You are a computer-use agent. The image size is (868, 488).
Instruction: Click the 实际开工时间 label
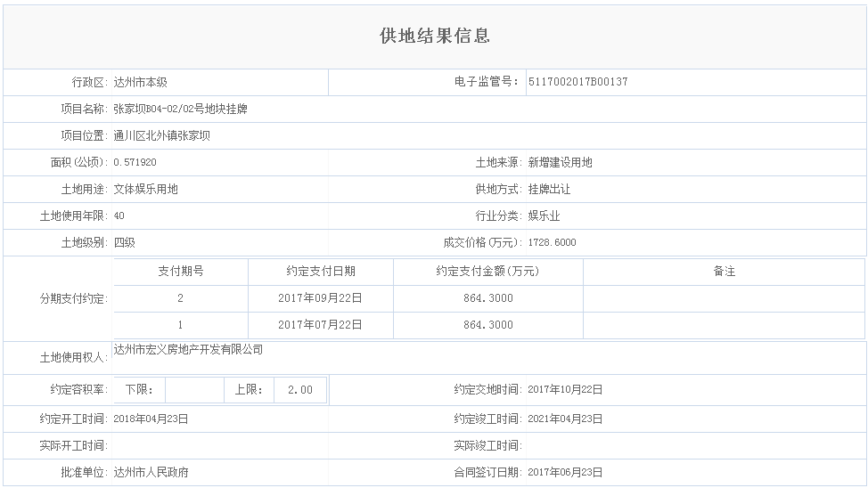(x=74, y=445)
